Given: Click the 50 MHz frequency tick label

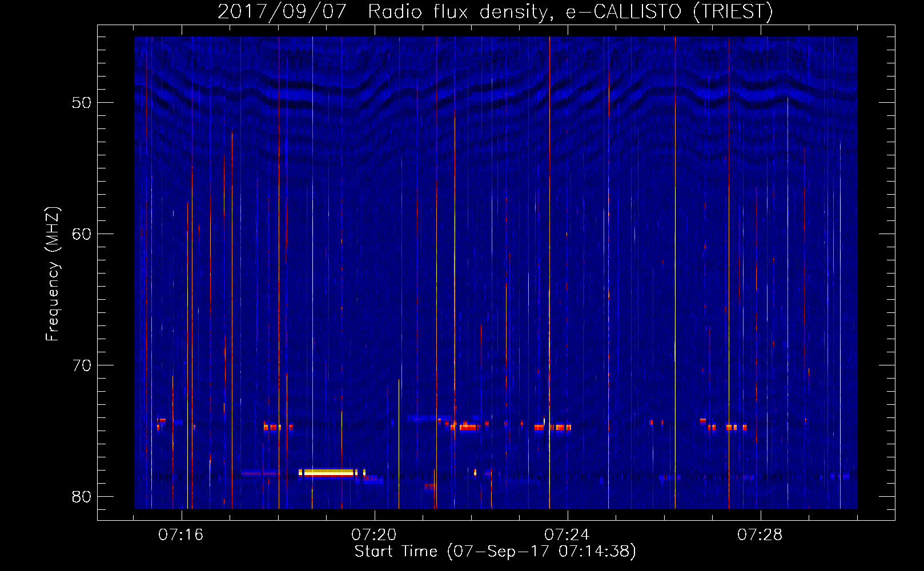Looking at the screenshot, I should click(x=81, y=103).
